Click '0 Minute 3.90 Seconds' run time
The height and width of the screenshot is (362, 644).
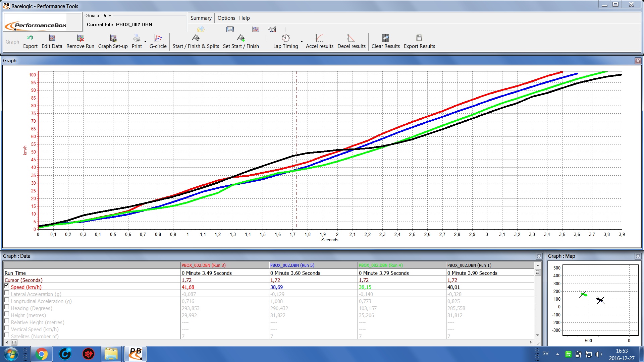click(472, 273)
